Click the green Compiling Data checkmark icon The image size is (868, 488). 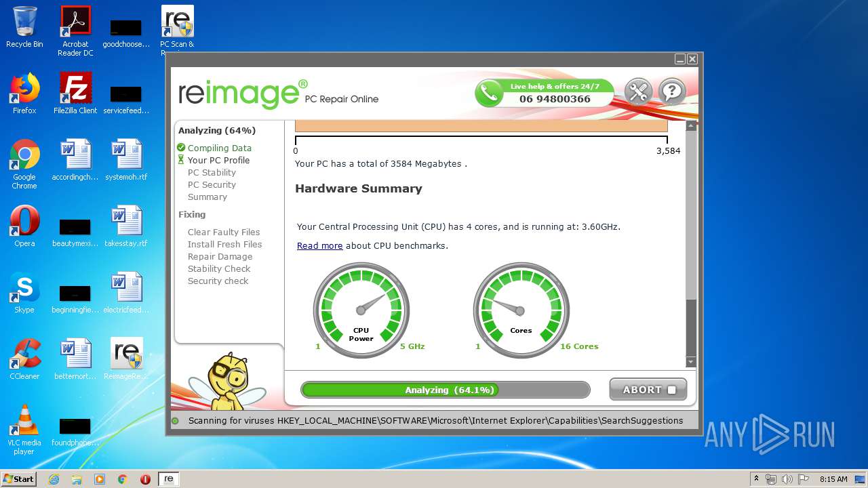[181, 148]
